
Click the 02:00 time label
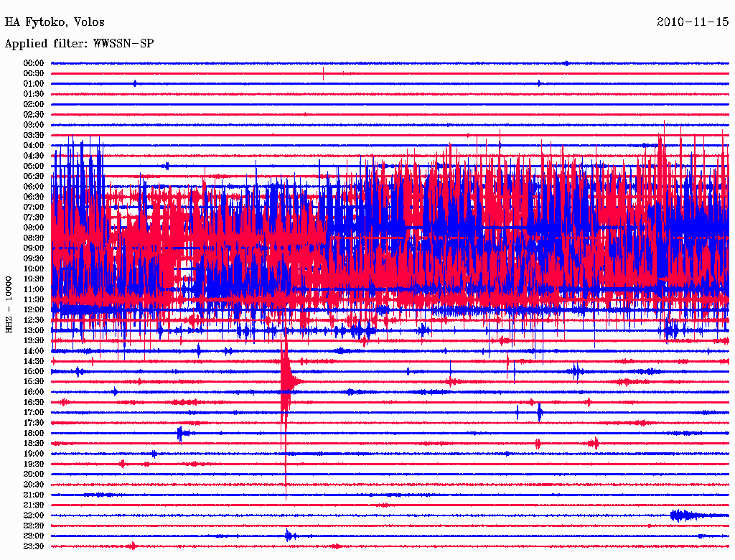[x=34, y=105]
